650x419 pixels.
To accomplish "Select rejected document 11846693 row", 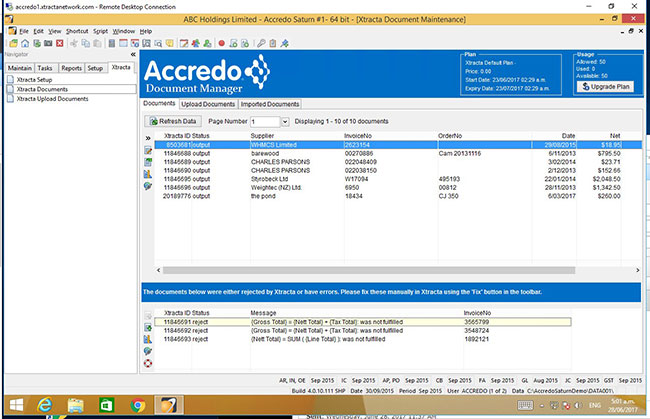I will pos(363,339).
